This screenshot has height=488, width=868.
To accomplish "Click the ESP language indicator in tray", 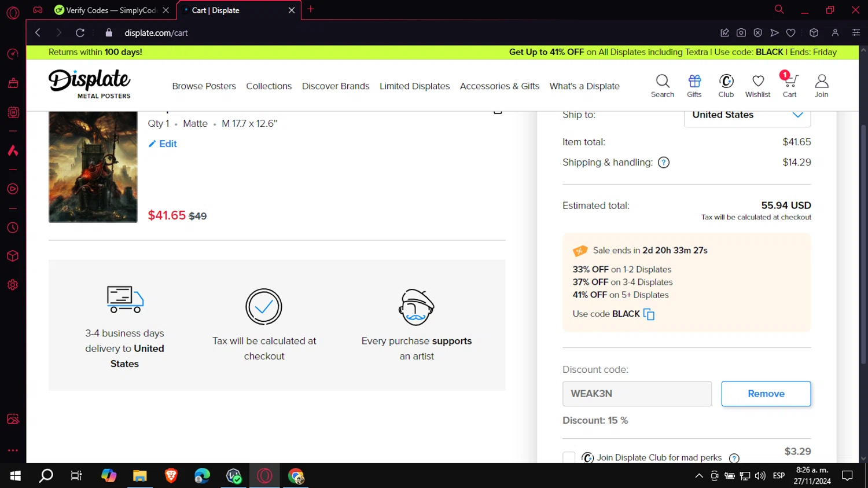I will click(x=779, y=476).
